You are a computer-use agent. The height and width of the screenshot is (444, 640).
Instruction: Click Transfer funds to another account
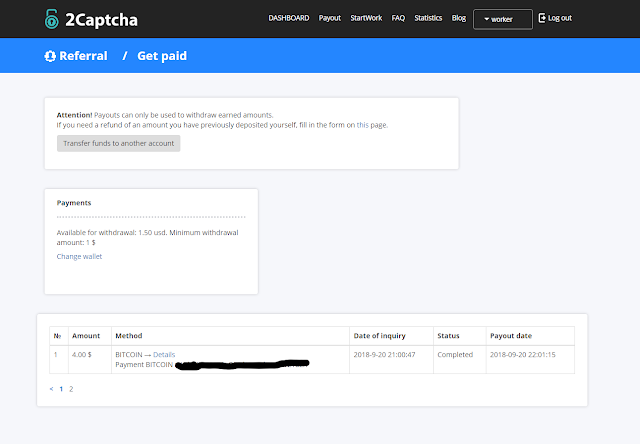pos(118,143)
